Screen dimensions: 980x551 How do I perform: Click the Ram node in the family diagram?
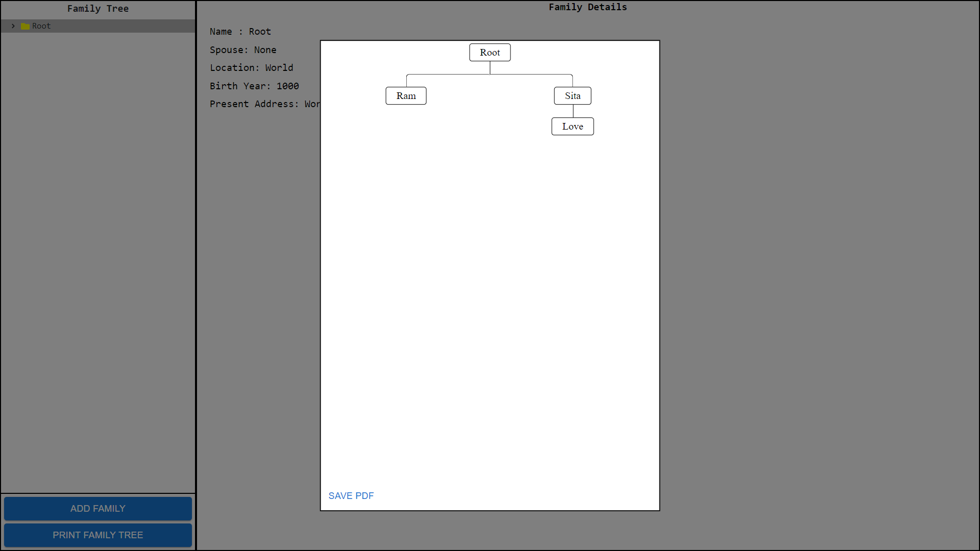click(x=406, y=95)
